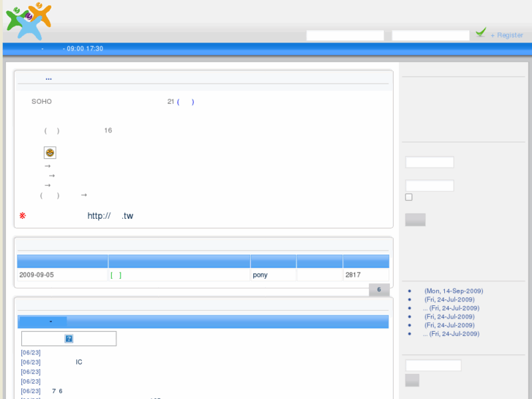532x399 pixels.
Task: Open the green bracket link in table row
Action: point(116,275)
